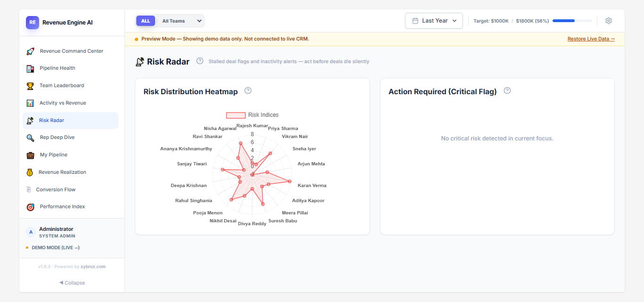This screenshot has width=644, height=302.
Task: Toggle the Risk Indices legend on radar chart
Action: (x=251, y=114)
